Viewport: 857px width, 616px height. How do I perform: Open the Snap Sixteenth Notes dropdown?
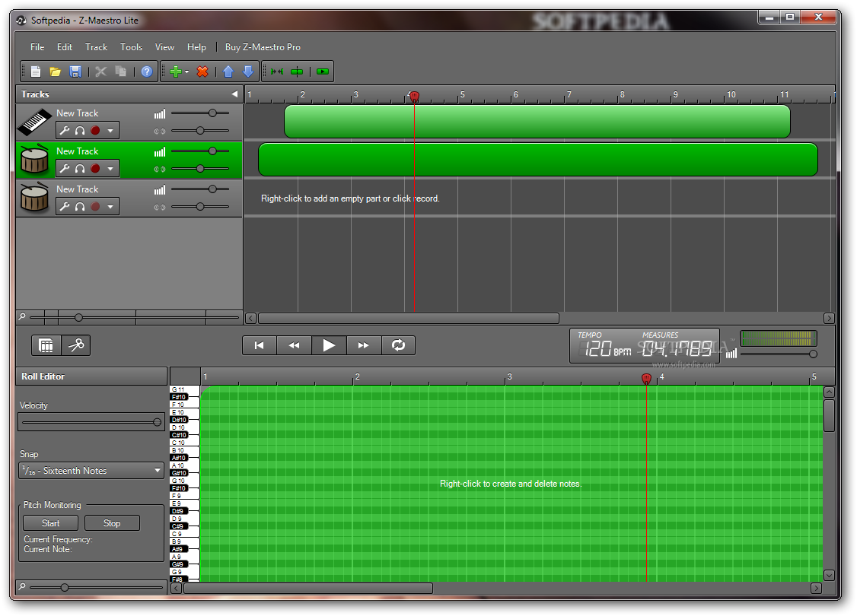click(x=91, y=471)
